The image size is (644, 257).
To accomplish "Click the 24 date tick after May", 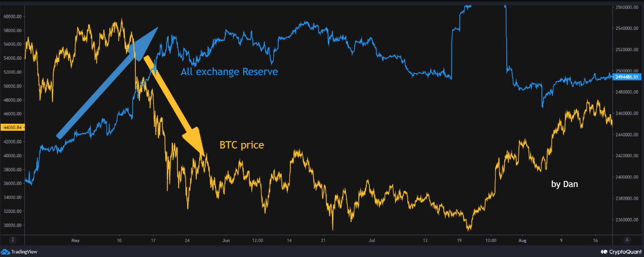I will pos(187,240).
